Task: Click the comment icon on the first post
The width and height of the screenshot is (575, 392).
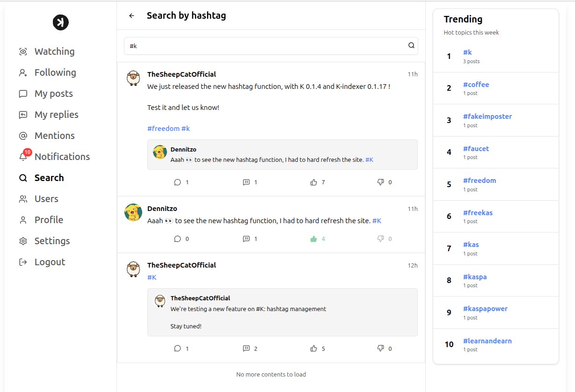Action: click(x=177, y=182)
